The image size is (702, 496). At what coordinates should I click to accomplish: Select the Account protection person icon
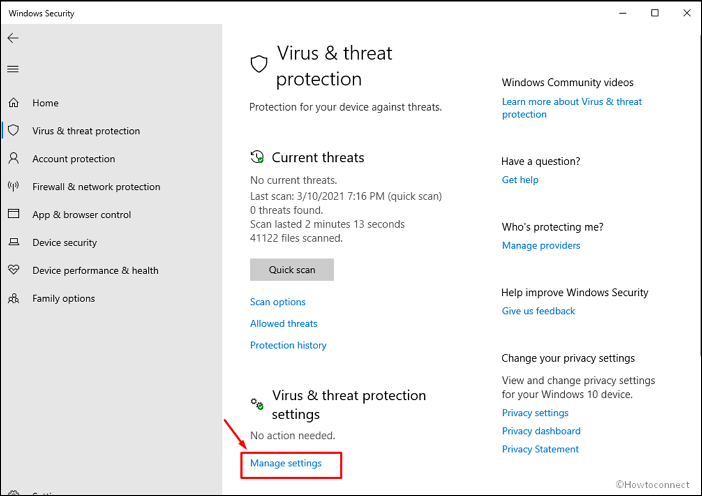(14, 158)
